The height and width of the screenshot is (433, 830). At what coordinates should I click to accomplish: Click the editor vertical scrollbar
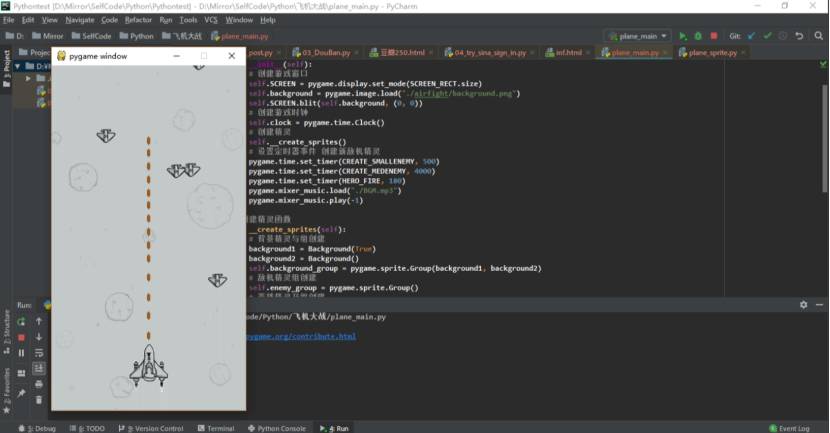(825, 139)
